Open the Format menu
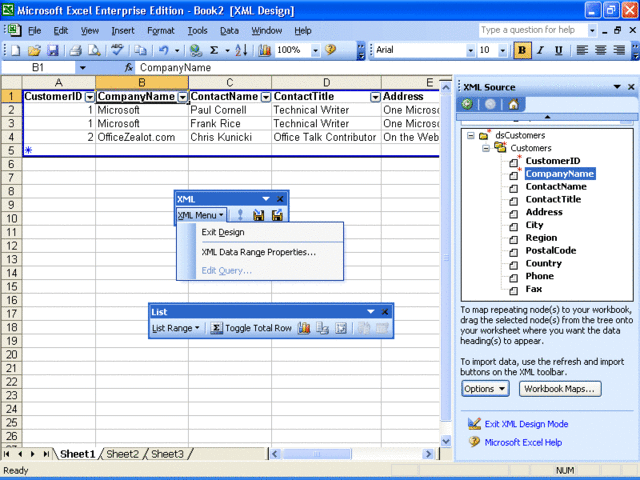640x480 pixels. tap(160, 31)
